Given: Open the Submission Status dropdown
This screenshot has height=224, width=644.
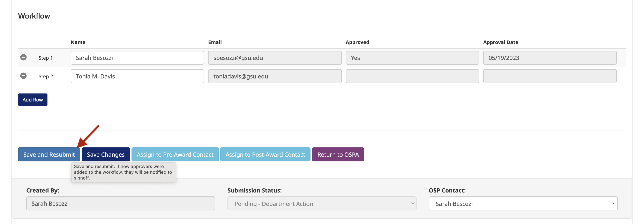Looking at the screenshot, I should [322, 204].
